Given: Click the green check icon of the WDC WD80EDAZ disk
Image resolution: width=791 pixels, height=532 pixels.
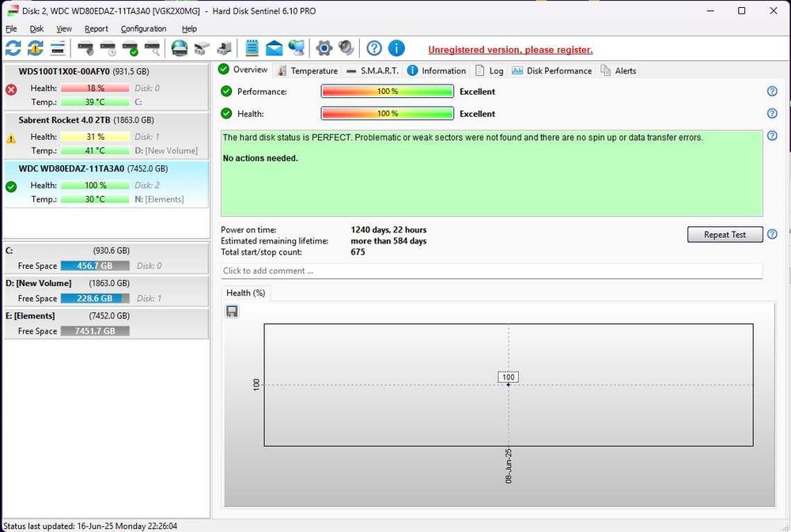Looking at the screenshot, I should (11, 187).
